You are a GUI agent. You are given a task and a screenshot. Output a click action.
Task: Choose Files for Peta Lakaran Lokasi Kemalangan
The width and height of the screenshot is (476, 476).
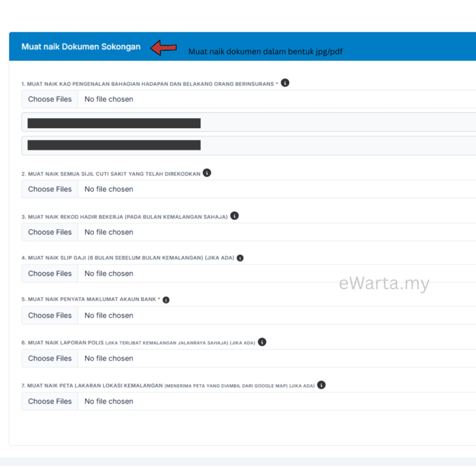[50, 401]
